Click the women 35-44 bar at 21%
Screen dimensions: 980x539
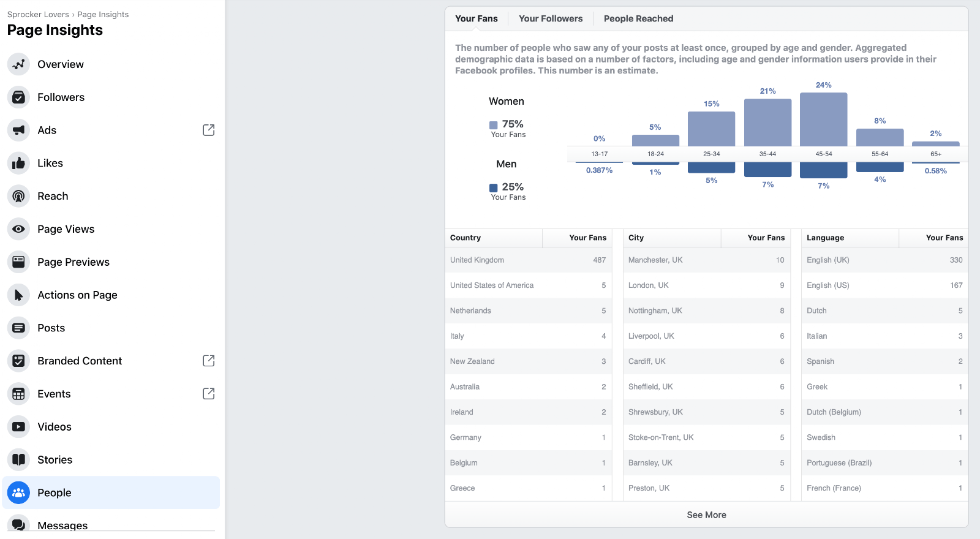pos(767,123)
